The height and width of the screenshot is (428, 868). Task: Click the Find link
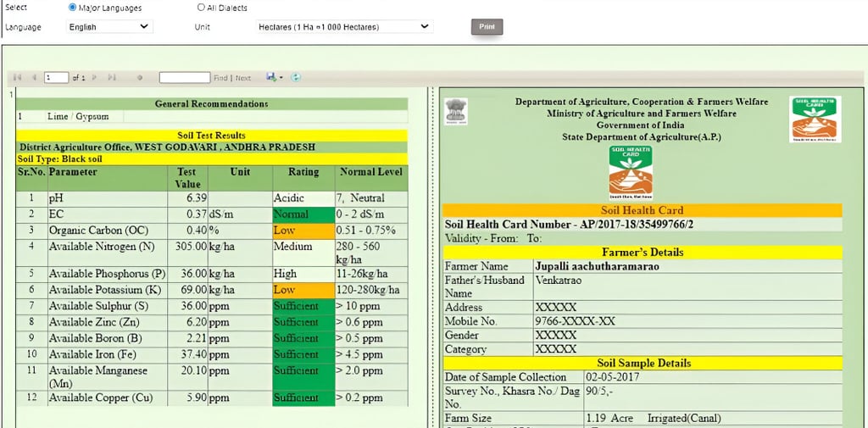221,78
